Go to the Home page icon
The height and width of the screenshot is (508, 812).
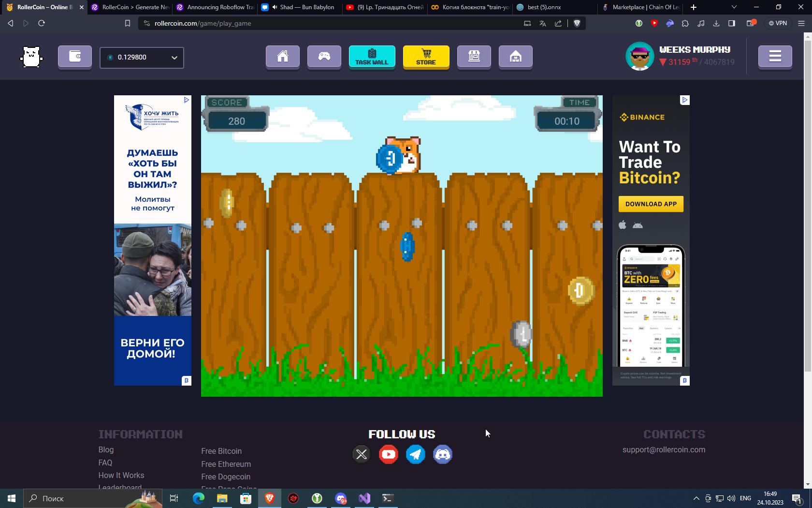click(x=283, y=57)
